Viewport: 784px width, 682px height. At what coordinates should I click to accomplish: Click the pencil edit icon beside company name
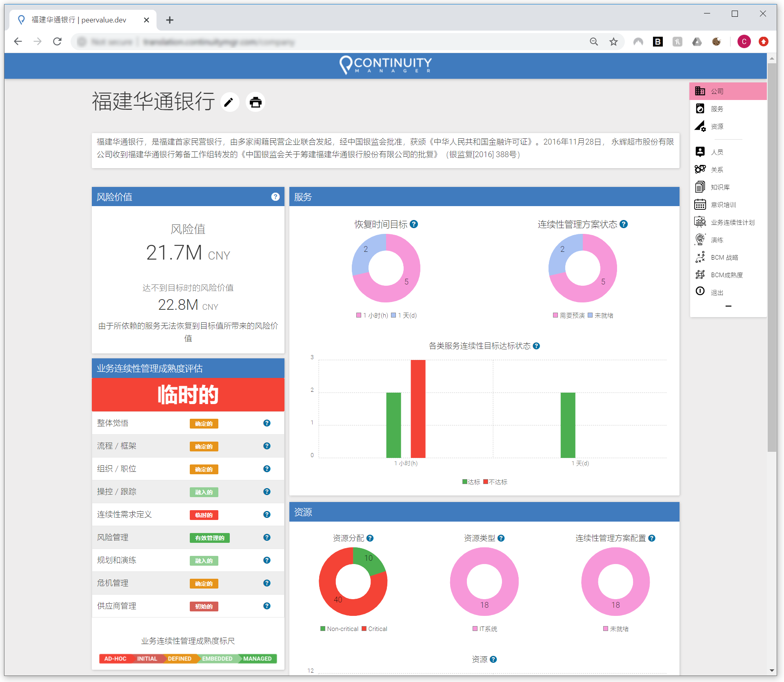pyautogui.click(x=229, y=102)
